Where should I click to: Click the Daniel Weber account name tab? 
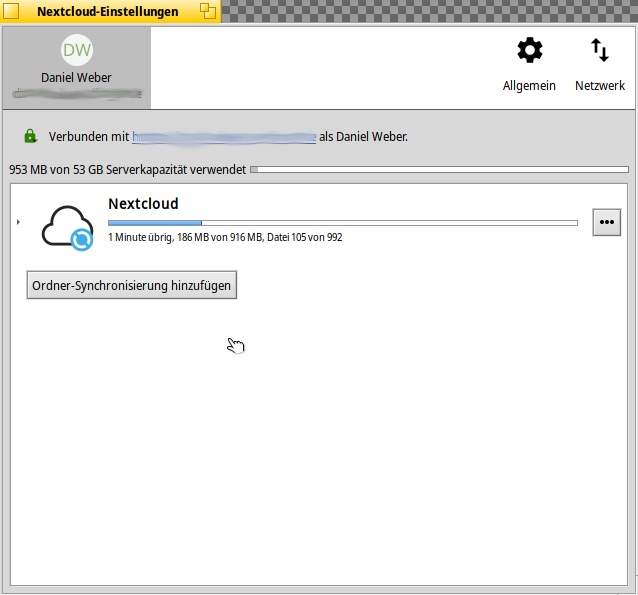[x=76, y=77]
